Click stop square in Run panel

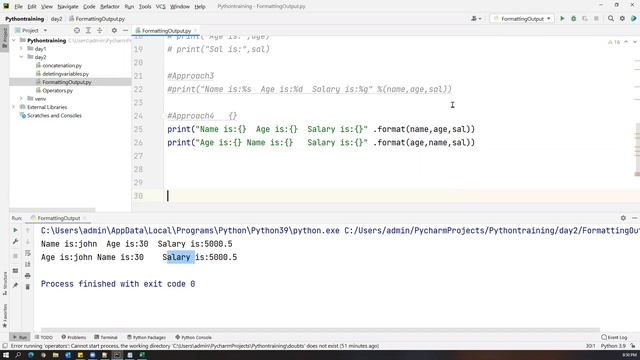[16, 256]
